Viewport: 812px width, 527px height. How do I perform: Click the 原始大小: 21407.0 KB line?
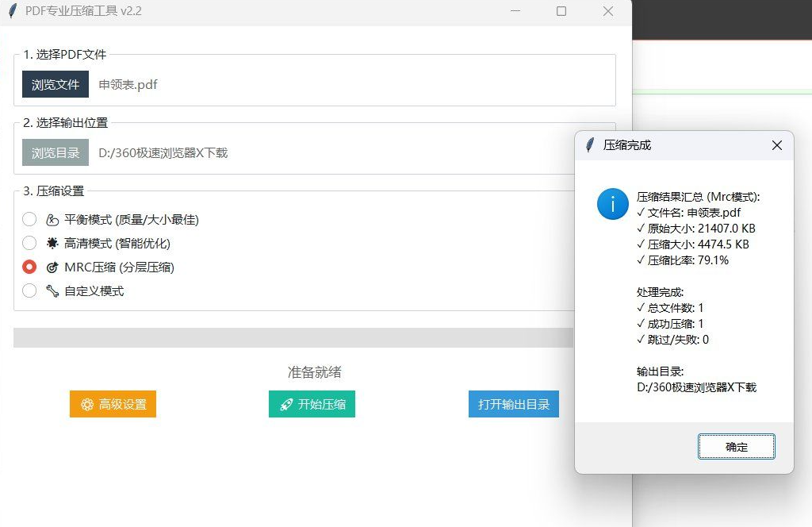click(x=696, y=229)
